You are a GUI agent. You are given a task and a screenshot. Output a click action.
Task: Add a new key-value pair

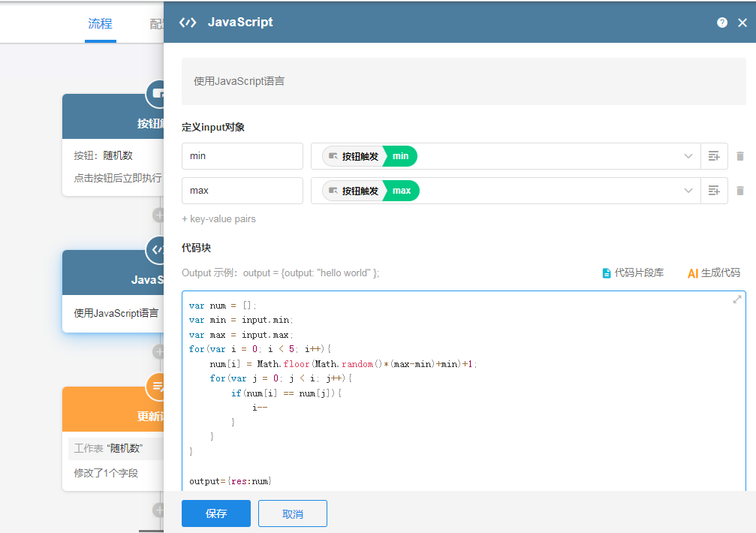coord(218,219)
